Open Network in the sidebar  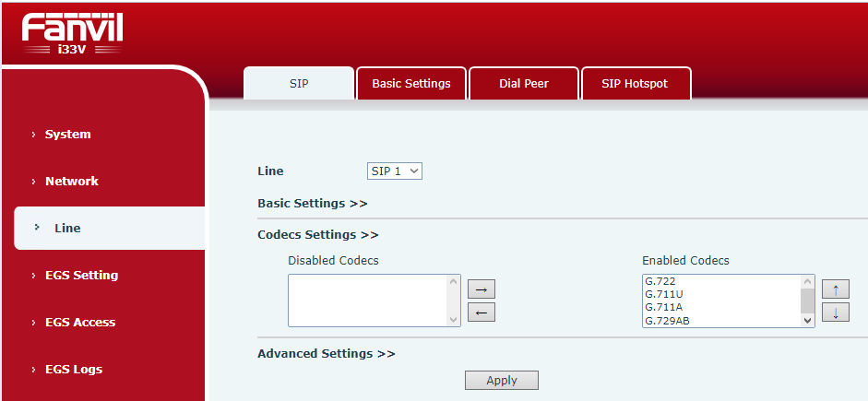tap(72, 181)
